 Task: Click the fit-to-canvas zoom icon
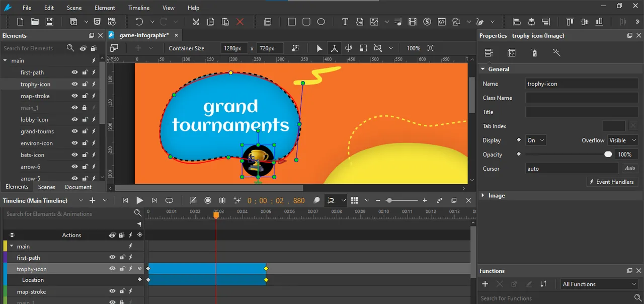(x=430, y=48)
